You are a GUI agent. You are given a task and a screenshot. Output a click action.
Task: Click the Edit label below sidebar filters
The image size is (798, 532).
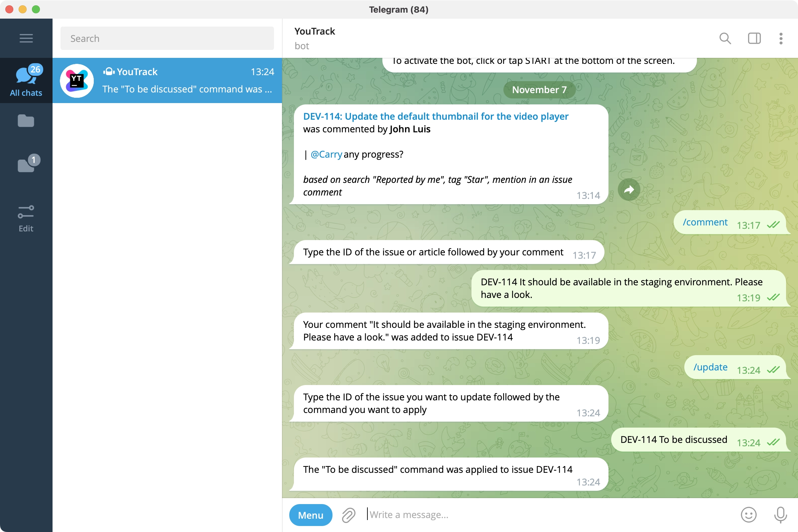26,228
